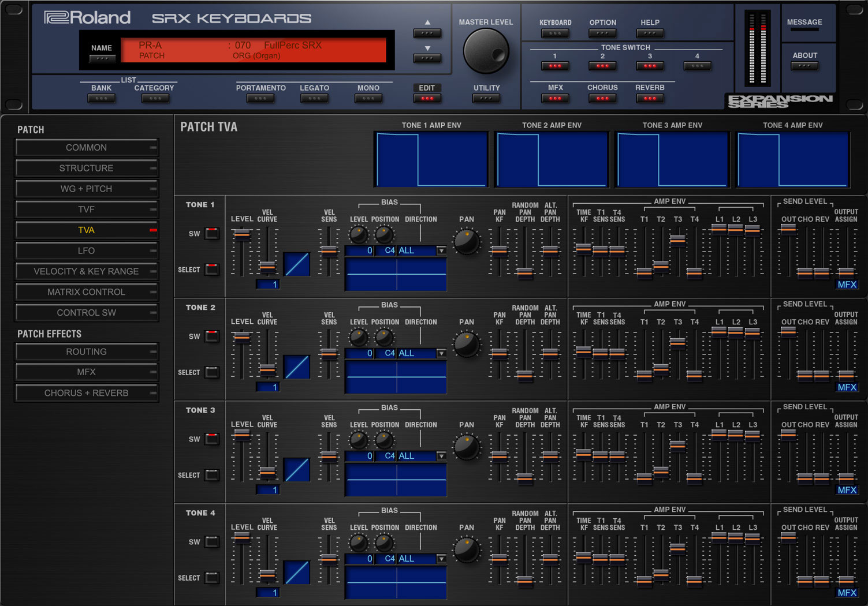
Task: Click the Keyboard button
Action: coord(555,33)
